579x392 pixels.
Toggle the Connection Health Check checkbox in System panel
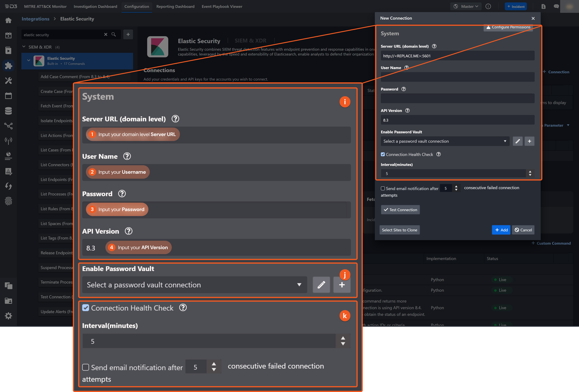[86, 308]
